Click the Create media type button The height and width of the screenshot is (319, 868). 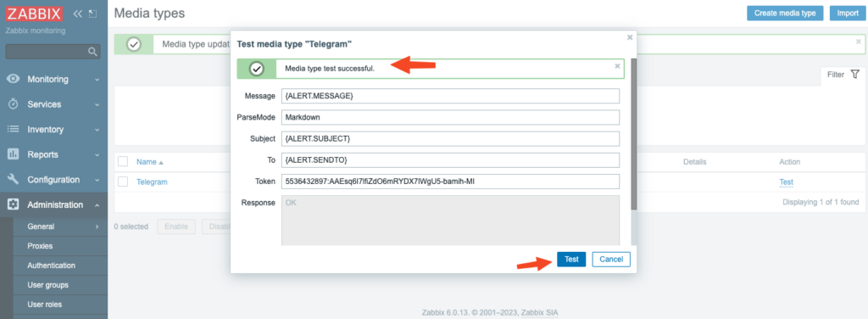[785, 14]
